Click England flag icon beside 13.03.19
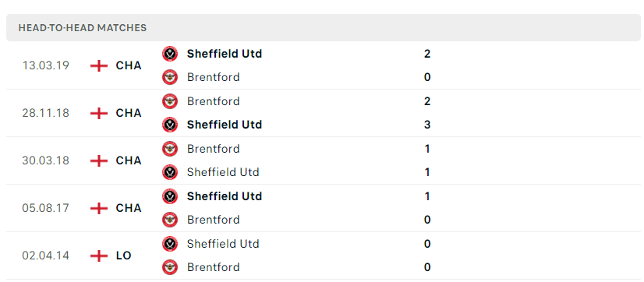644x282 pixels. [x=99, y=65]
